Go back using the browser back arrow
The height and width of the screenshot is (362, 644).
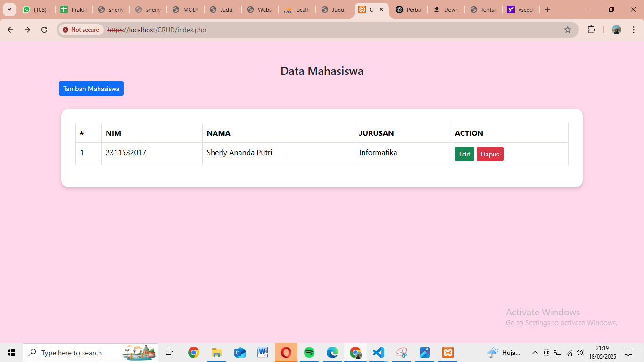click(x=10, y=30)
